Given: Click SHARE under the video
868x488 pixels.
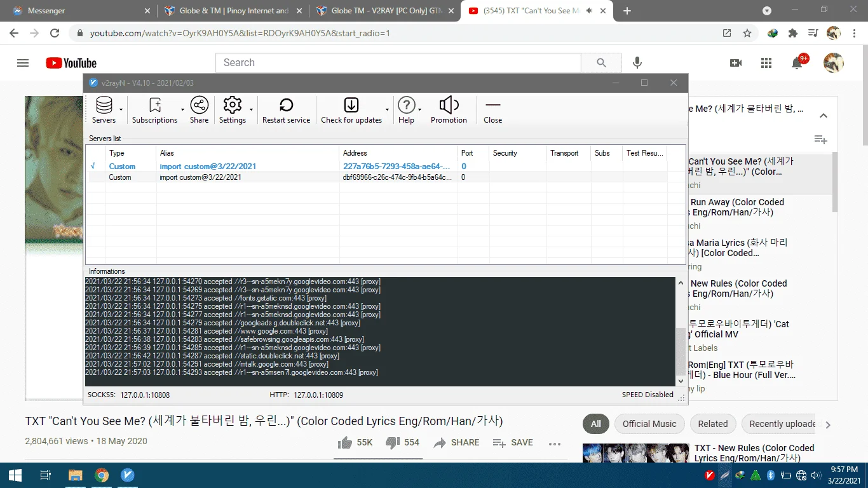Looking at the screenshot, I should 456,442.
